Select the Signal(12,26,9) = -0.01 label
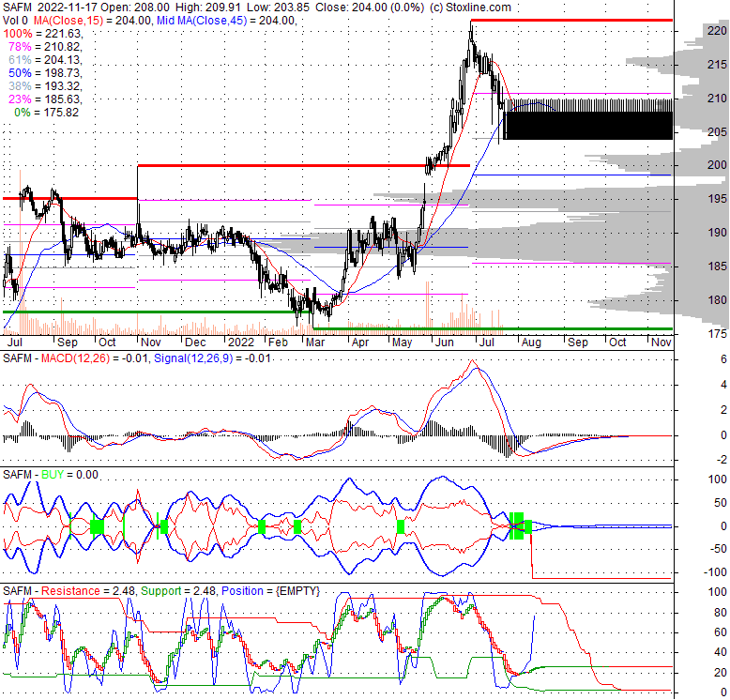The width and height of the screenshot is (730, 700). 212,358
